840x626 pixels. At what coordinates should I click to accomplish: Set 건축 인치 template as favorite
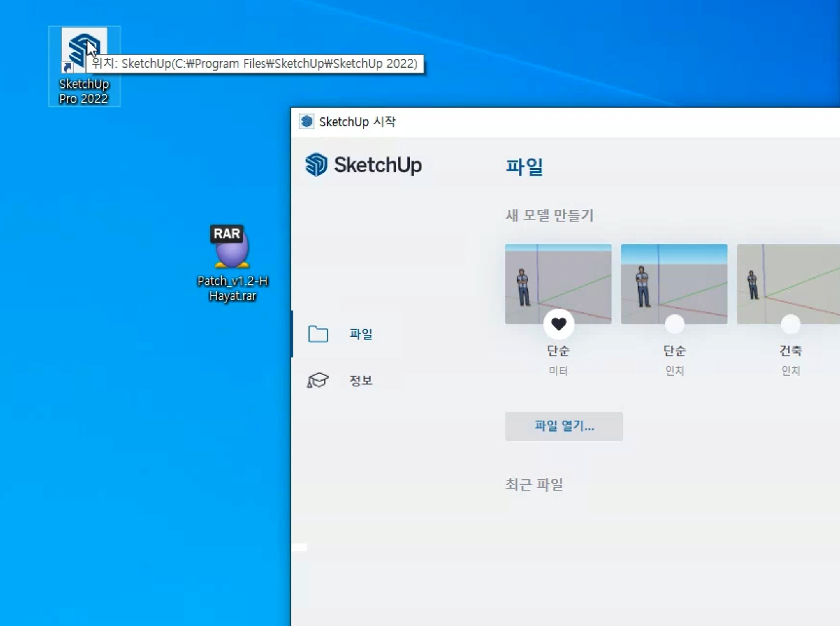(x=790, y=324)
